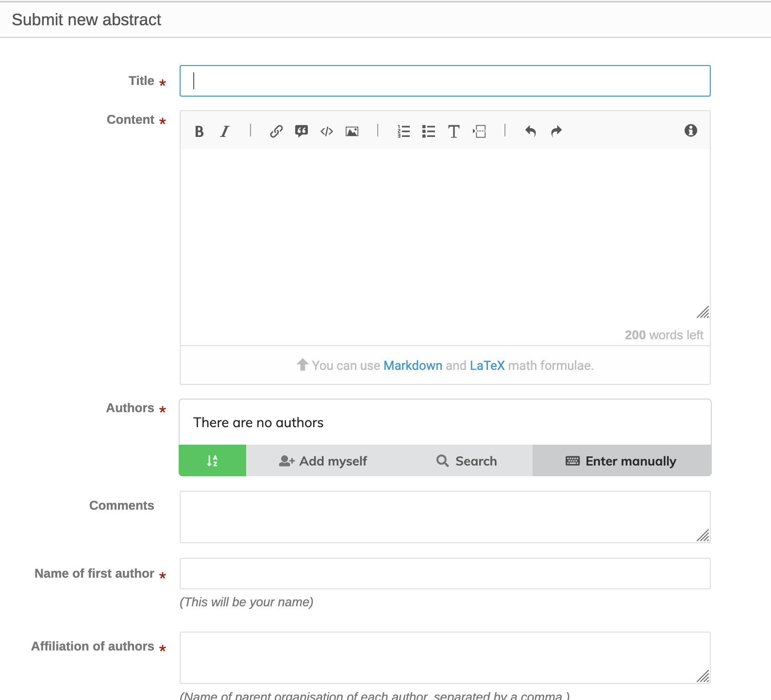
Task: Click Add myself as author
Action: (323, 461)
